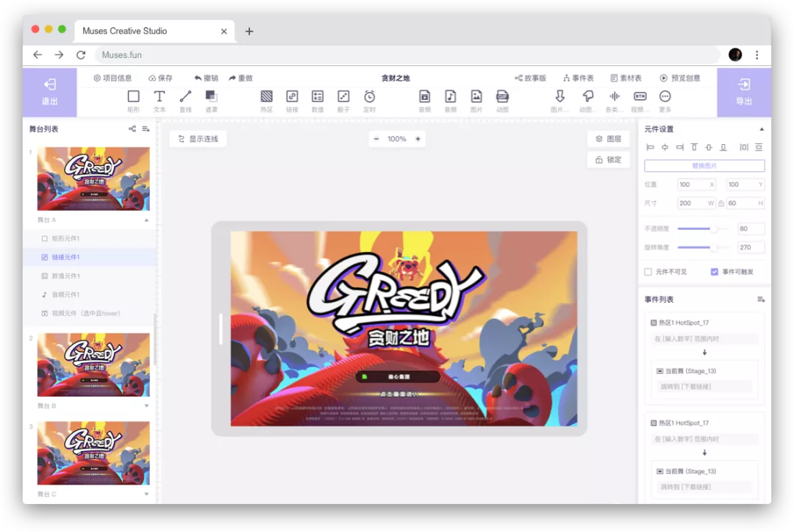Expand the 舞台 B stage section
The height and width of the screenshot is (532, 794).
(x=146, y=406)
